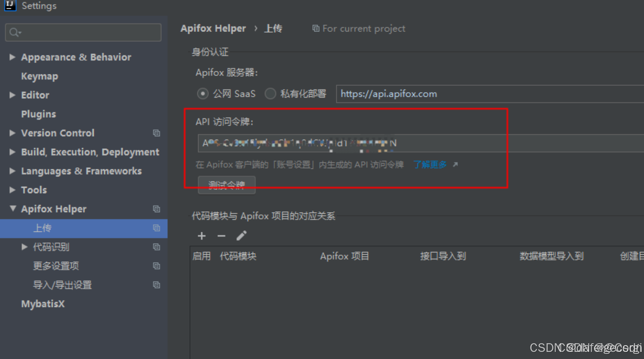Image resolution: width=644 pixels, height=359 pixels.
Task: Select 导入/导出设置 in the sidebar
Action: coord(62,285)
